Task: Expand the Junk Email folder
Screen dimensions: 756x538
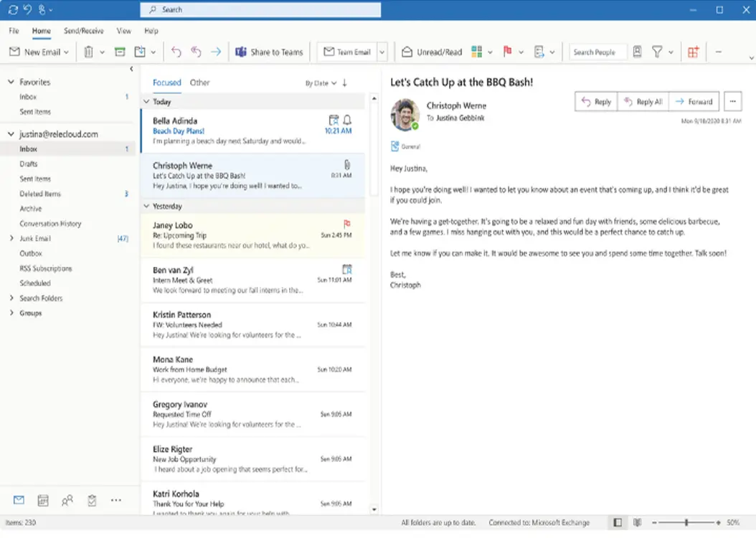Action: point(11,238)
